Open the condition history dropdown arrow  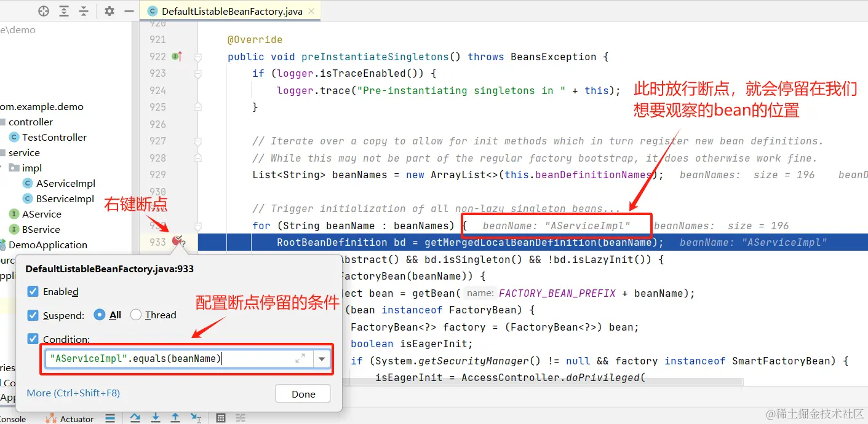click(322, 358)
